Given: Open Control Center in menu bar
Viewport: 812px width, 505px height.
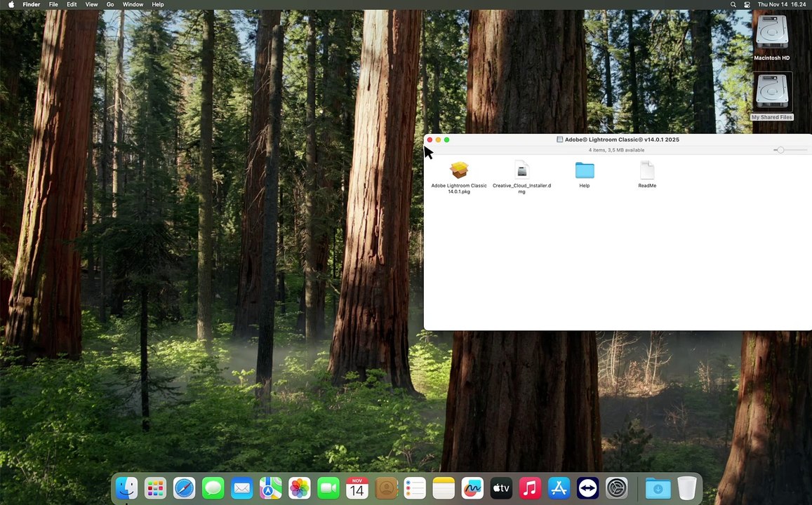Looking at the screenshot, I should point(747,4).
